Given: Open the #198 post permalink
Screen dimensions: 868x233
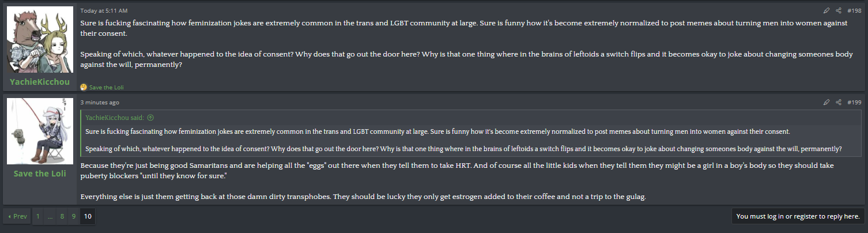Looking at the screenshot, I should (854, 10).
